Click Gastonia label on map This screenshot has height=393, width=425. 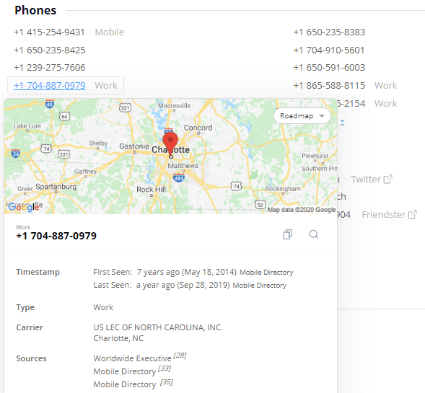[x=134, y=146]
